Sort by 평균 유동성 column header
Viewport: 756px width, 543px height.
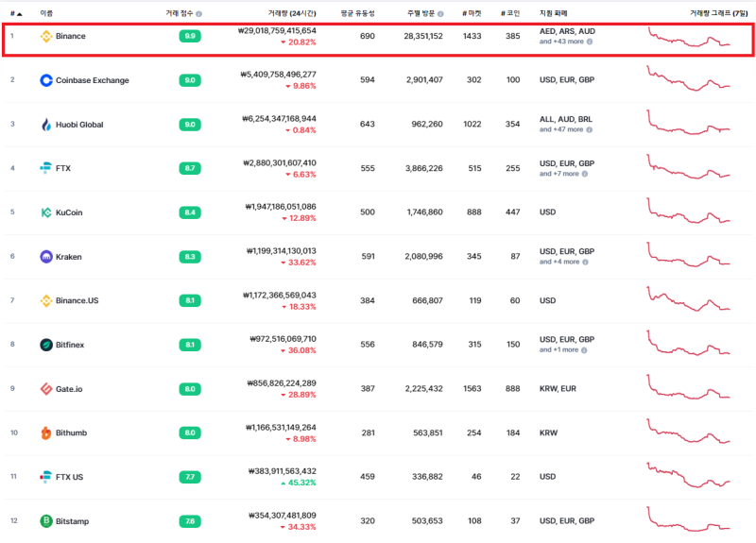coord(358,13)
